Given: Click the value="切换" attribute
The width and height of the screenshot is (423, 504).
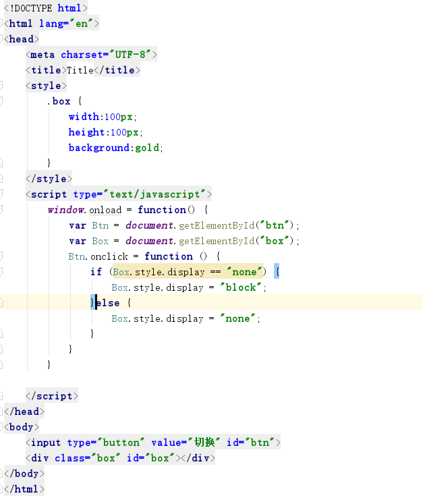Looking at the screenshot, I should (x=186, y=443).
